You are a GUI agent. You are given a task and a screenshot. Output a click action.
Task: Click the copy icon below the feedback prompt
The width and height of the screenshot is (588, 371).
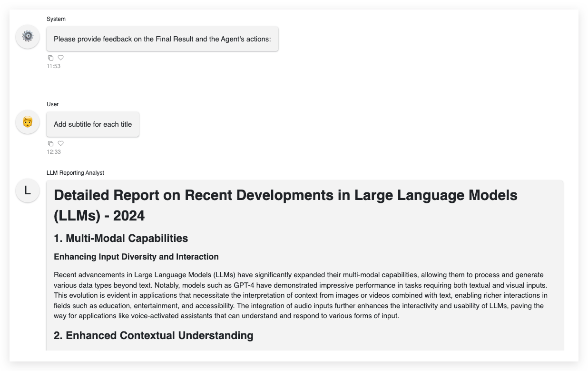pyautogui.click(x=50, y=57)
